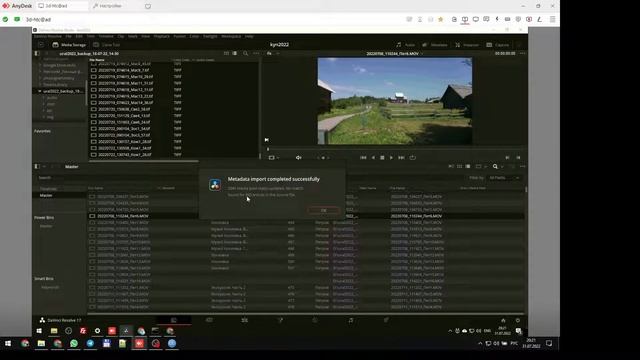The image size is (640, 360).
Task: Play the clip in the viewer
Action: [391, 158]
